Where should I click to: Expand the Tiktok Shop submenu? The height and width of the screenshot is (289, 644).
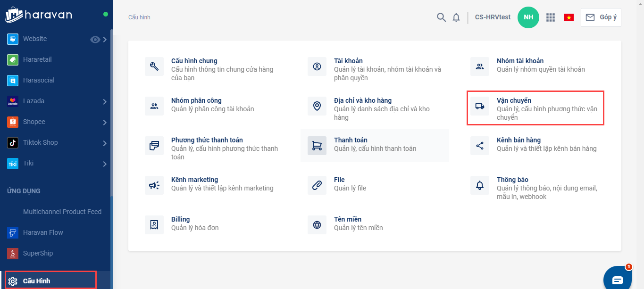click(x=105, y=143)
